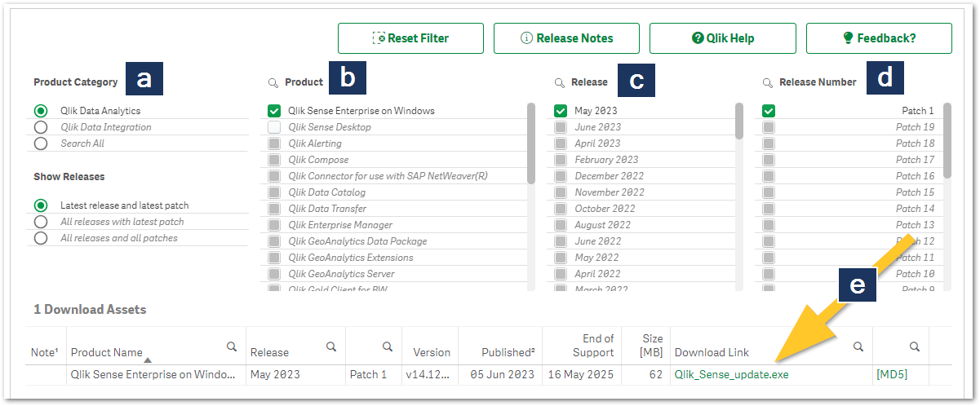The height and width of the screenshot is (406, 980).
Task: Uncheck Qlik Sense Enterprise on Windows
Action: pos(274,111)
